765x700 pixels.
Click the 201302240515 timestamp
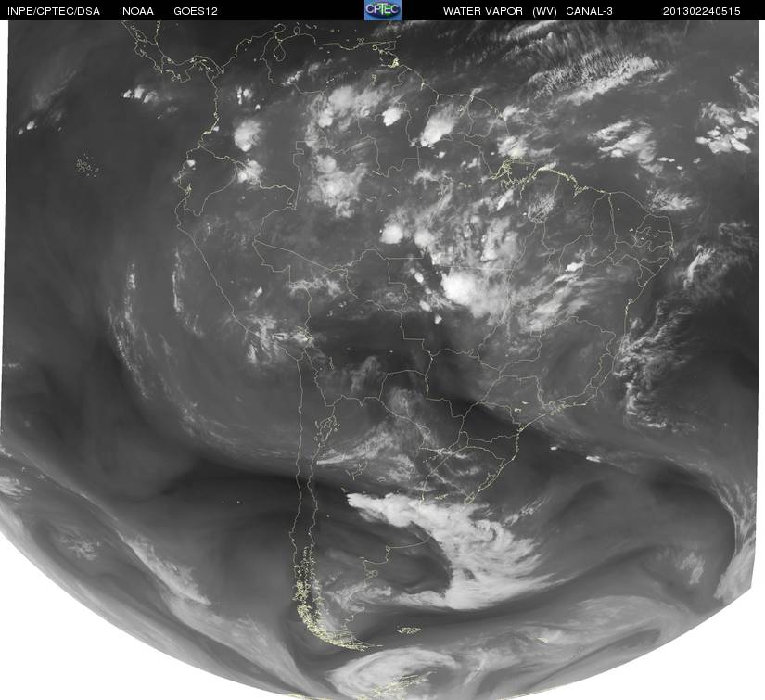pyautogui.click(x=702, y=11)
